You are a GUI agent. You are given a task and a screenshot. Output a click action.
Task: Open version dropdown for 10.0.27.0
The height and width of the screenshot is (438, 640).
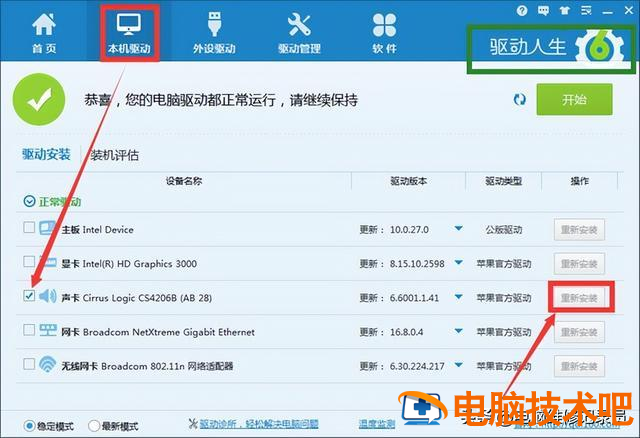[x=458, y=229]
